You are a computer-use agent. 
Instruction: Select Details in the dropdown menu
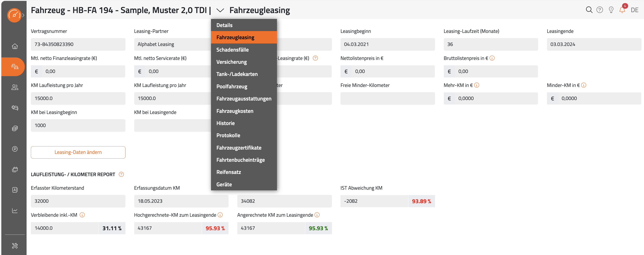pyautogui.click(x=244, y=25)
